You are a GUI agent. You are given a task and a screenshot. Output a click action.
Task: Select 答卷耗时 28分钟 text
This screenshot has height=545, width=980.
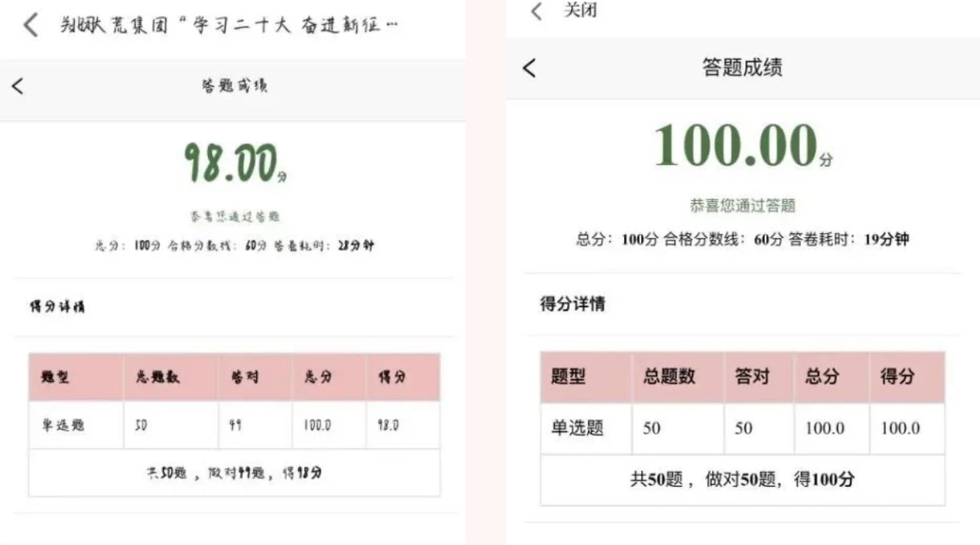(x=324, y=246)
